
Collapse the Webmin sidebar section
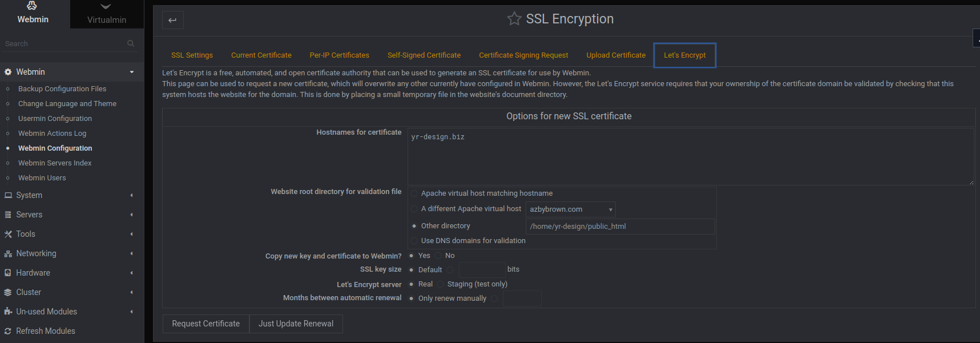point(132,72)
